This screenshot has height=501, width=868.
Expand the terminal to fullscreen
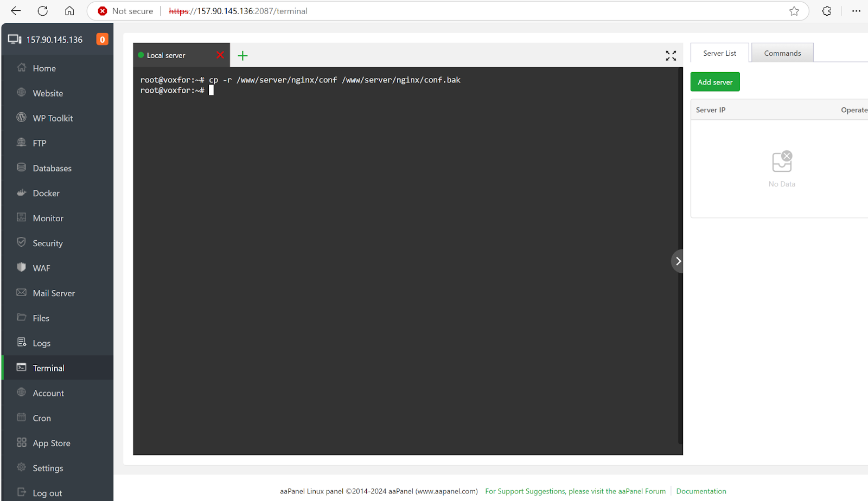[x=671, y=55]
